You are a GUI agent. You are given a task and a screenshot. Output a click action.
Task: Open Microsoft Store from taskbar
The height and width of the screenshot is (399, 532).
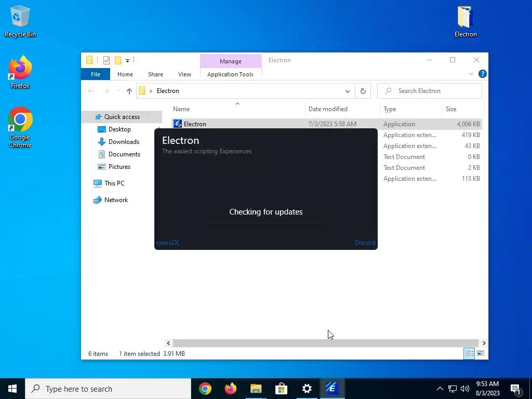point(281,389)
